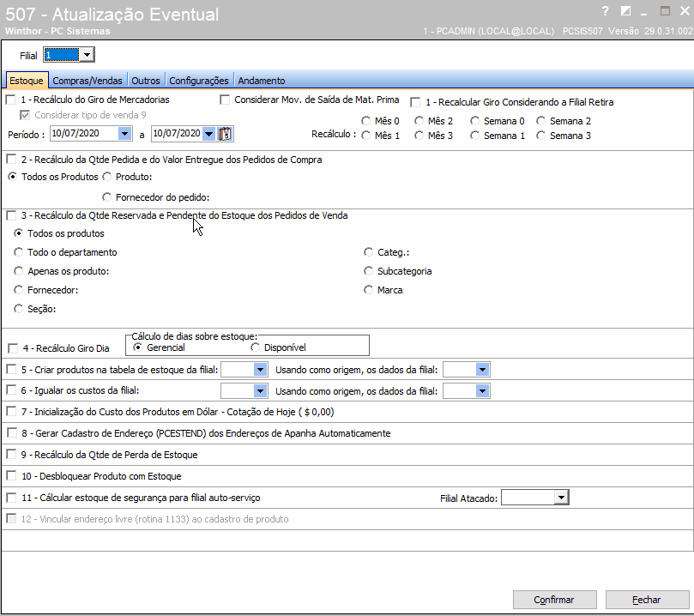This screenshot has width=694, height=616.
Task: Tick 10 - Desbloquear Produto com Estoque
Action: tap(11, 476)
